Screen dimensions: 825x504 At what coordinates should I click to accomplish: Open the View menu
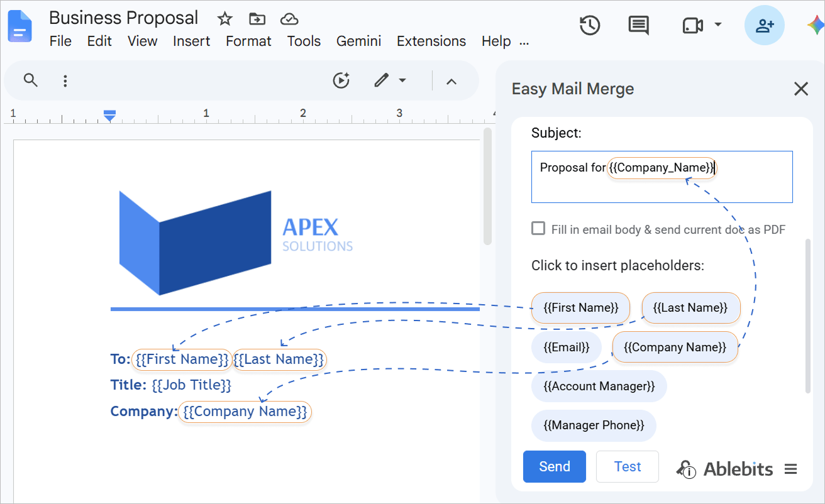tap(142, 41)
